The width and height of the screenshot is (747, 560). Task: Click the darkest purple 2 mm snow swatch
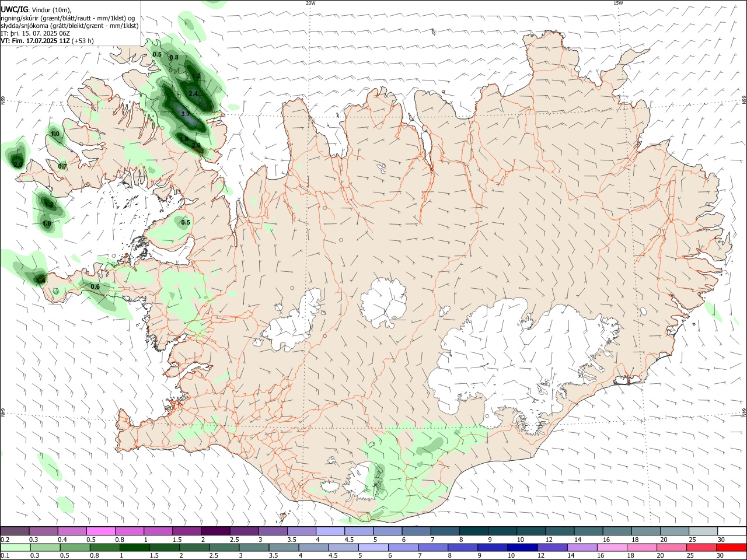215,531
